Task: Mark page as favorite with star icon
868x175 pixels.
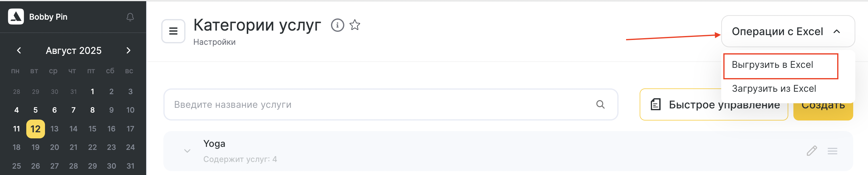Action: pos(355,25)
